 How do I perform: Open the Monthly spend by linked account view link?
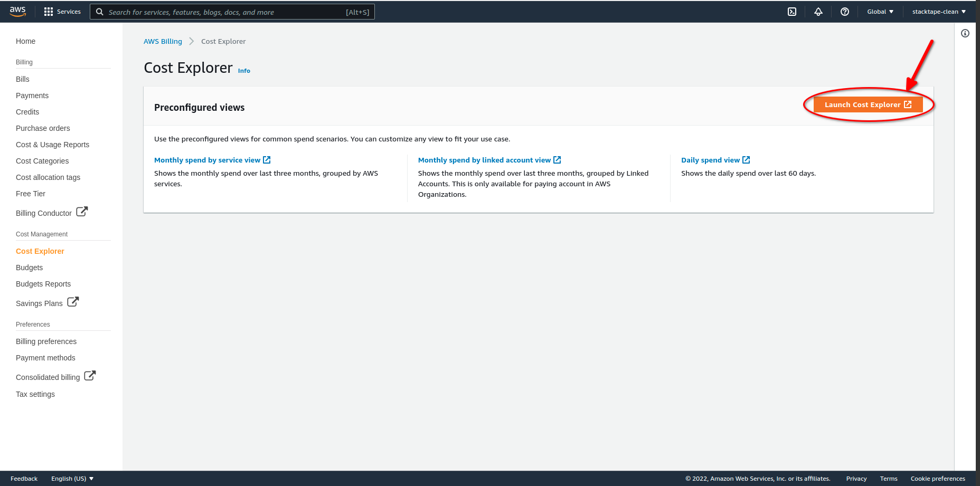(x=484, y=160)
